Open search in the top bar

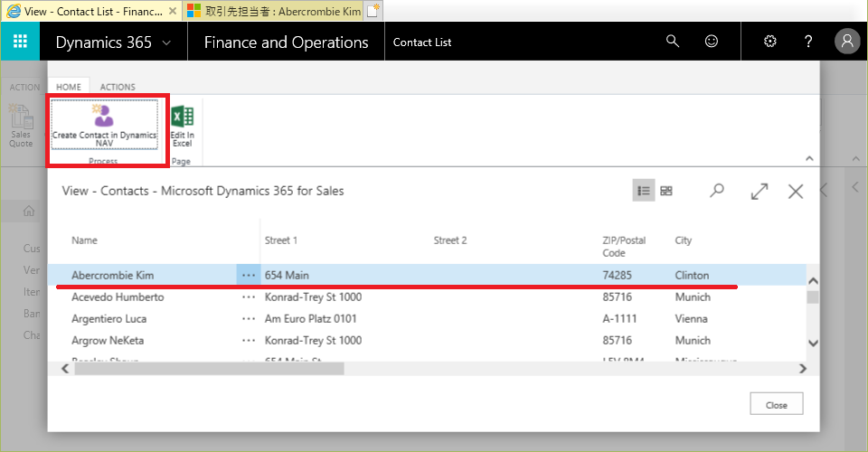(672, 41)
